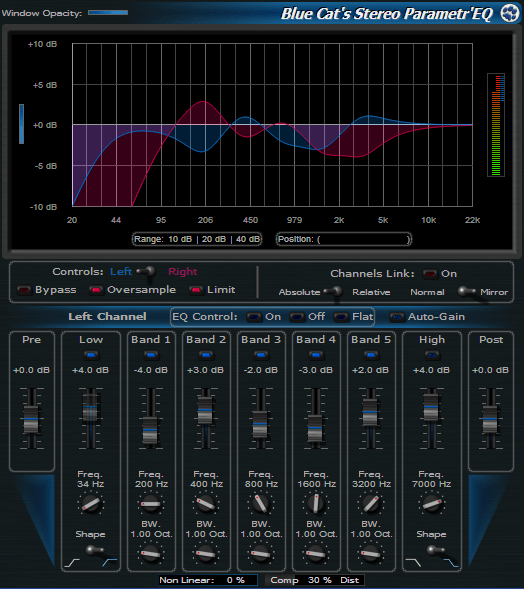Flip the Low band Shape switch

95,551
